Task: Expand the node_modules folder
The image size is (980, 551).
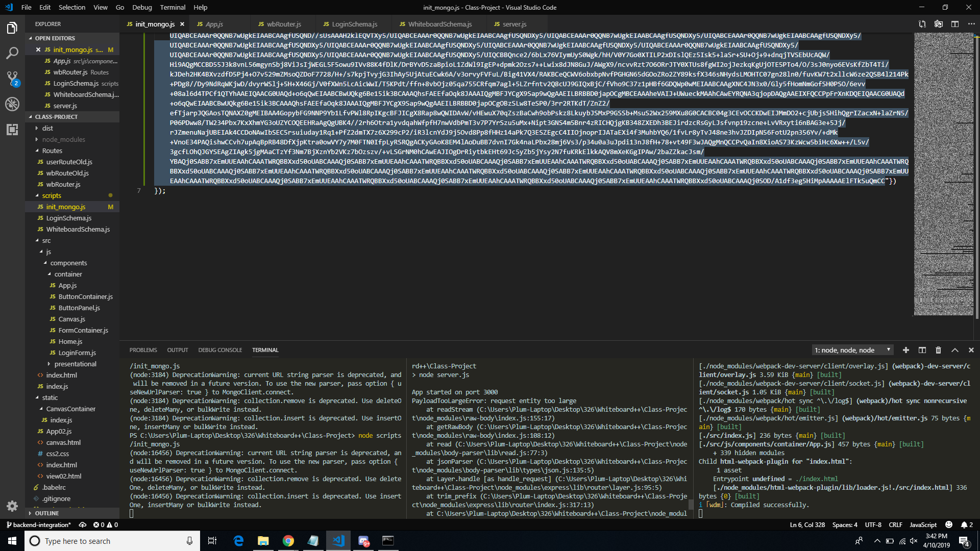Action: (63, 139)
